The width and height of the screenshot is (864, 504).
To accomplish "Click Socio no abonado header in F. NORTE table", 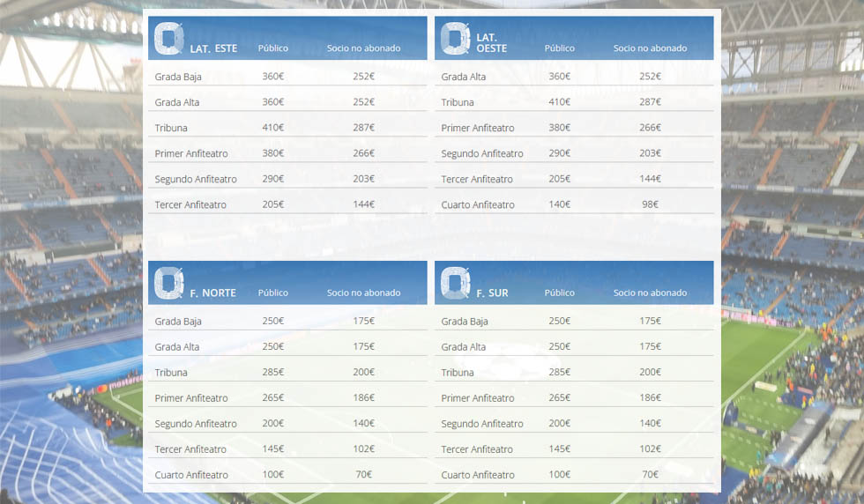I will pos(363,293).
